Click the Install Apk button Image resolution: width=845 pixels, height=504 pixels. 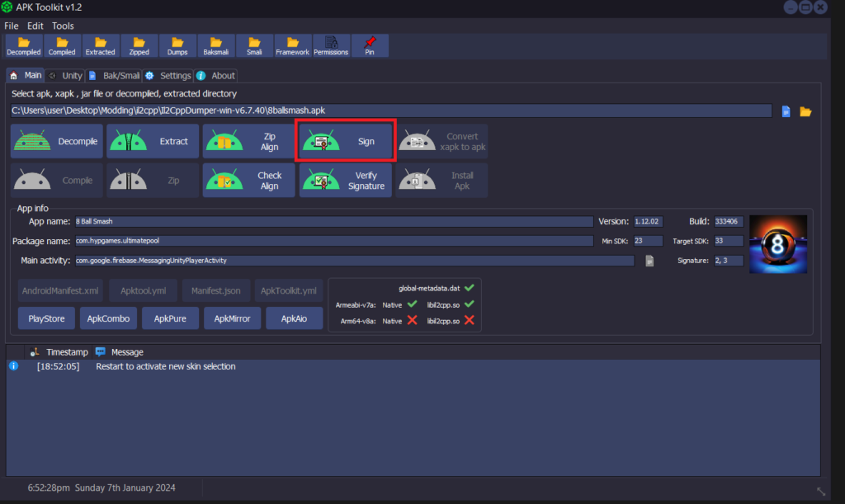pyautogui.click(x=442, y=181)
